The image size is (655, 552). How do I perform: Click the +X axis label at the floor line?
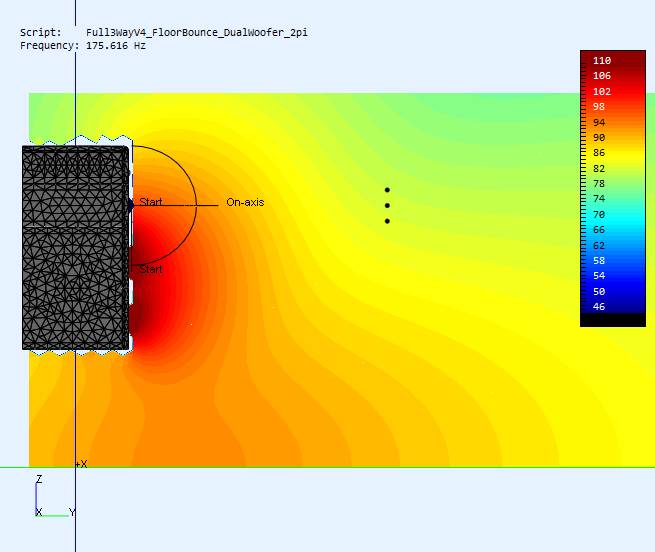coord(81,464)
